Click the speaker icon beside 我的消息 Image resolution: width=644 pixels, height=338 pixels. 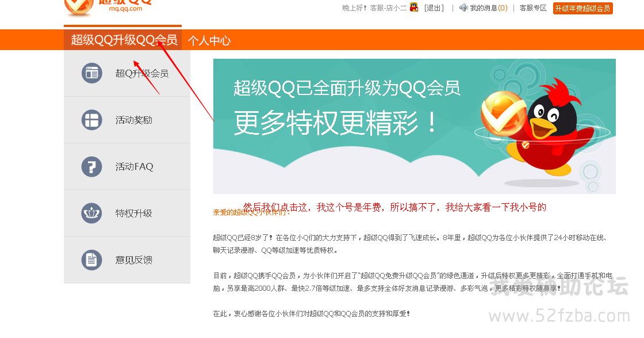463,7
